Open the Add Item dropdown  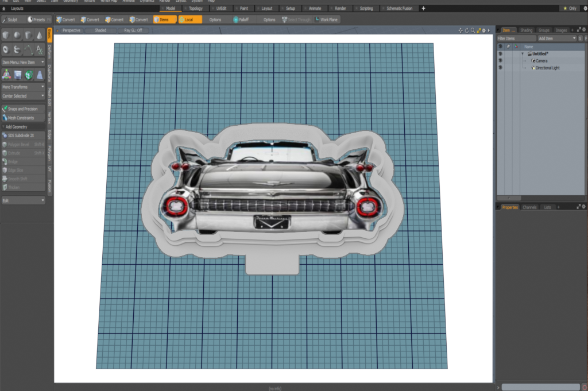tap(556, 38)
